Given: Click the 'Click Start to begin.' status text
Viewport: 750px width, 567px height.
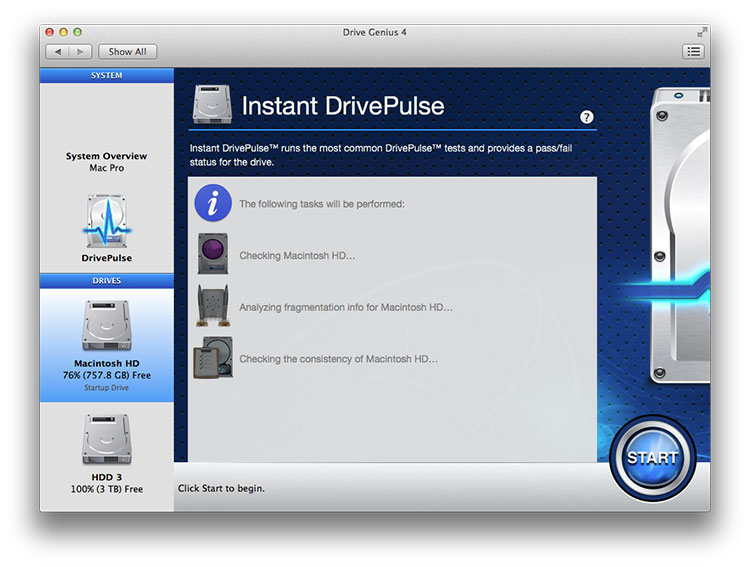Looking at the screenshot, I should pyautogui.click(x=221, y=489).
